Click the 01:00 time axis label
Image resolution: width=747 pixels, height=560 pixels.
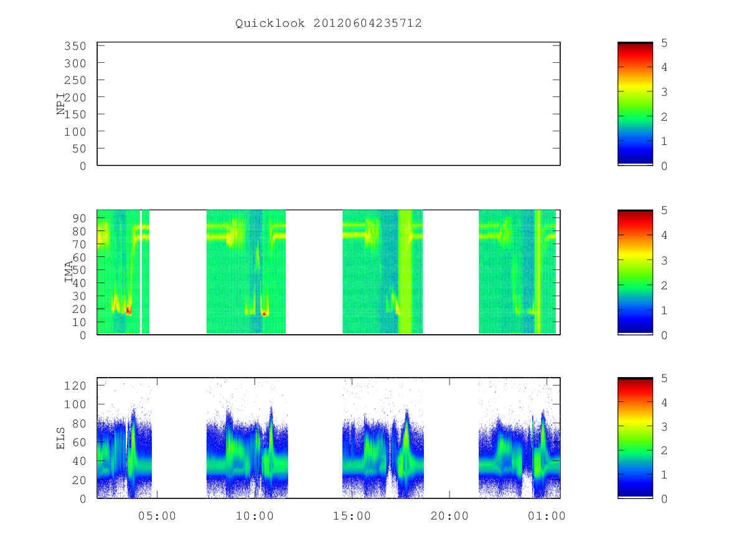point(547,515)
